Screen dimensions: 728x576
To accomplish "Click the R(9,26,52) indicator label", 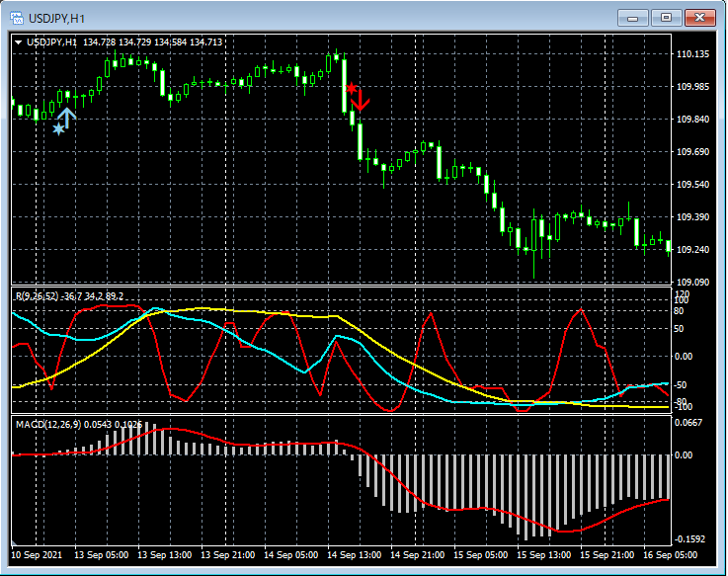I will pos(38,295).
